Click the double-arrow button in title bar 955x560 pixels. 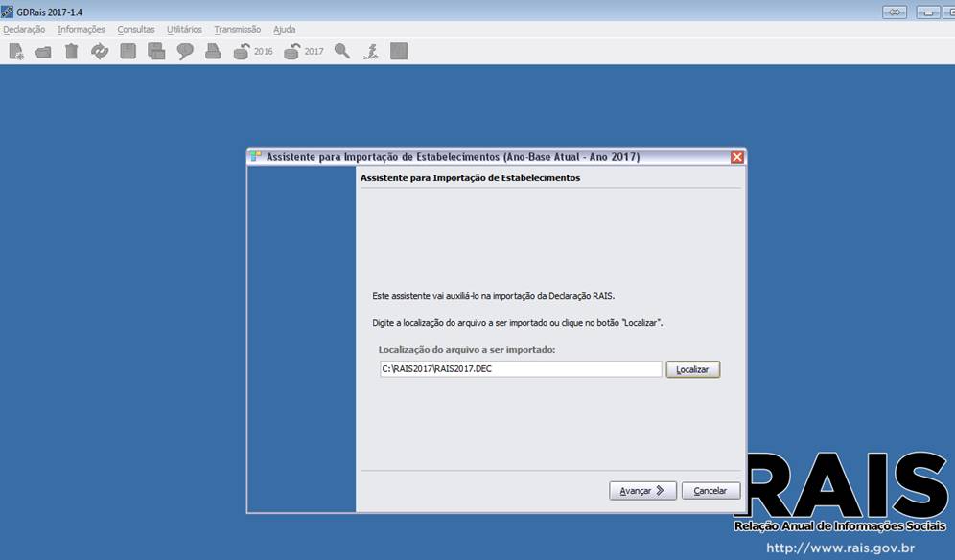[x=895, y=12]
